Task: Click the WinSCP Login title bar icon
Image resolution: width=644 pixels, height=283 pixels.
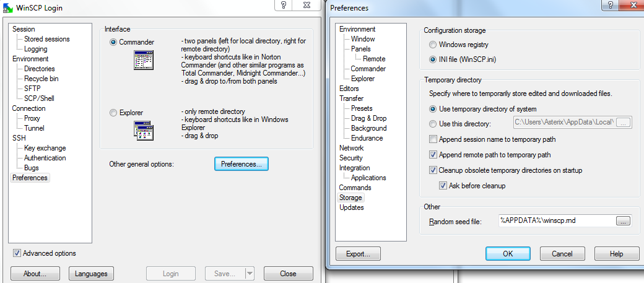Action: click(7, 8)
